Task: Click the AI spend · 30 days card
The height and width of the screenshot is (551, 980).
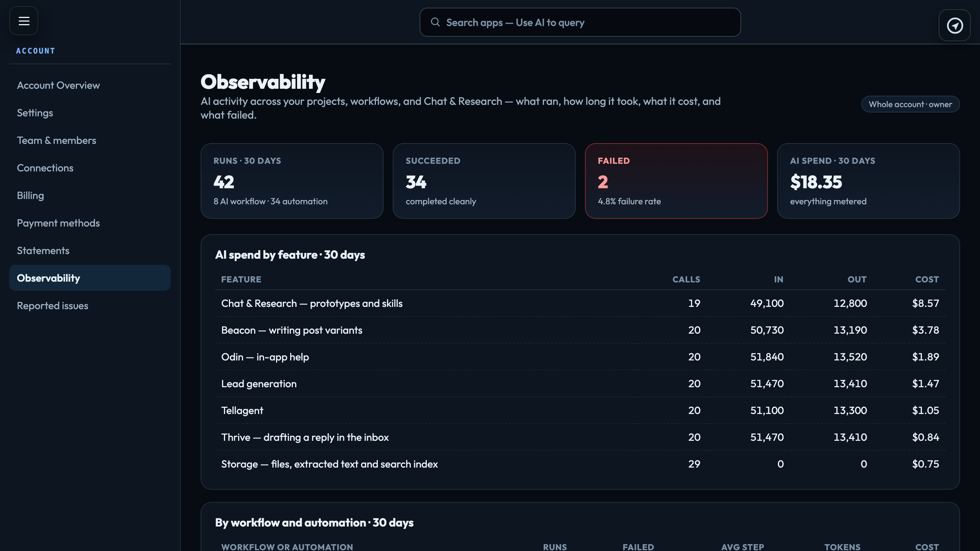Action: (x=869, y=181)
